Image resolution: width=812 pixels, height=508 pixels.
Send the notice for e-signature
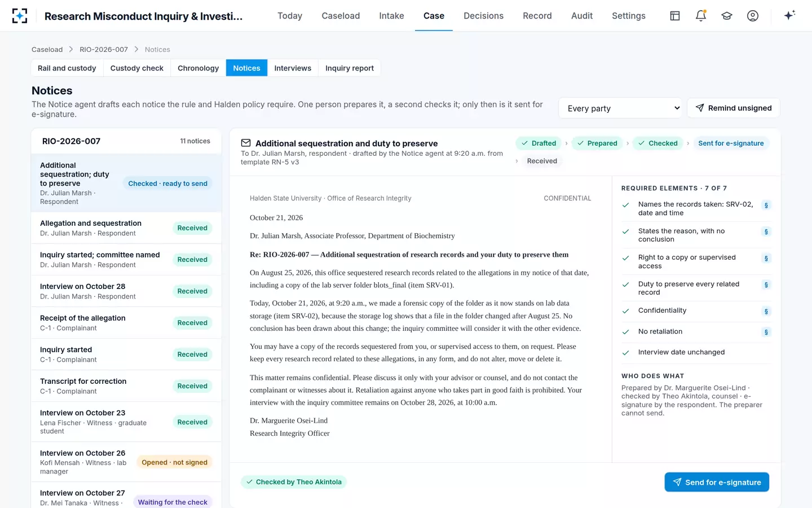pyautogui.click(x=717, y=482)
